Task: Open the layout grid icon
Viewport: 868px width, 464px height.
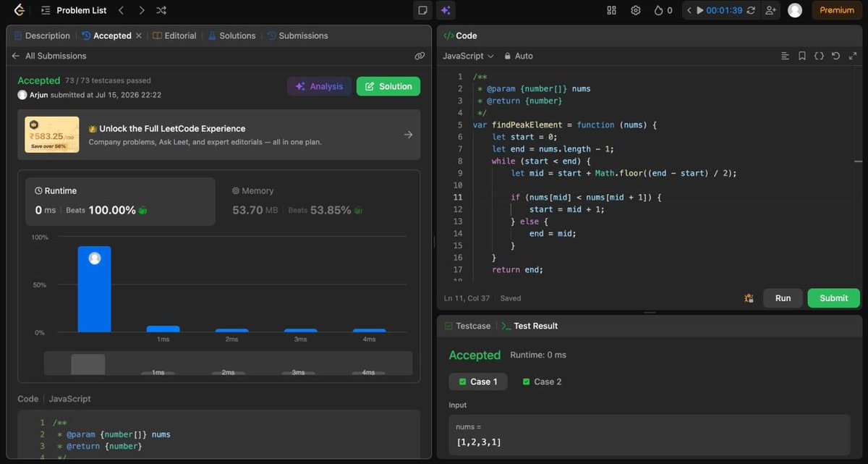Action: point(611,10)
